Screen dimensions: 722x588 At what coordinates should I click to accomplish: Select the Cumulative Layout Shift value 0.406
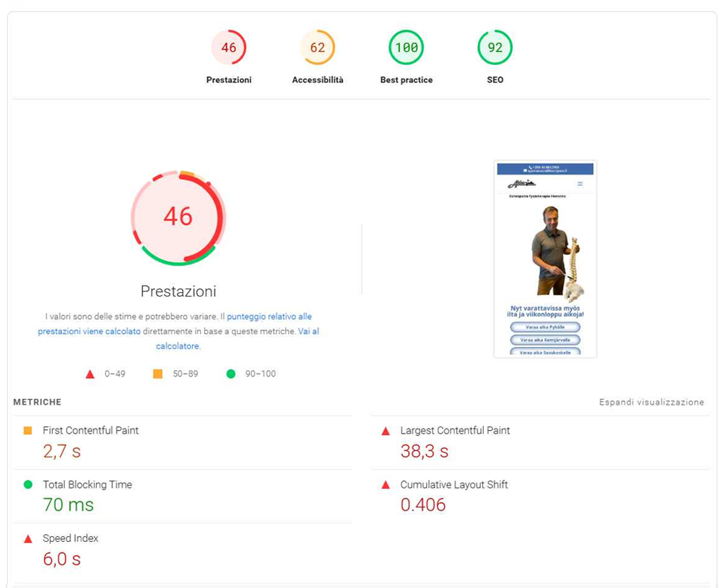coord(423,505)
